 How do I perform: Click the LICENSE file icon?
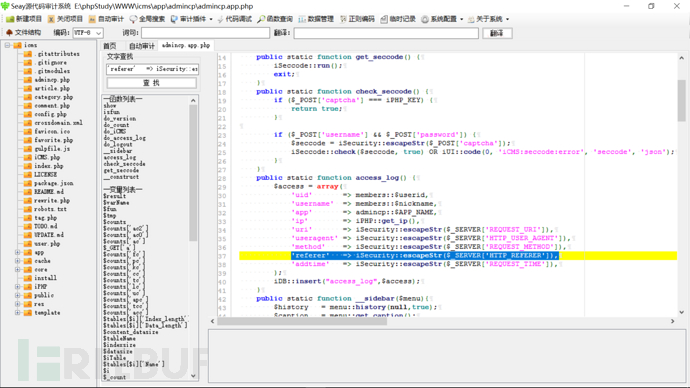click(28, 175)
